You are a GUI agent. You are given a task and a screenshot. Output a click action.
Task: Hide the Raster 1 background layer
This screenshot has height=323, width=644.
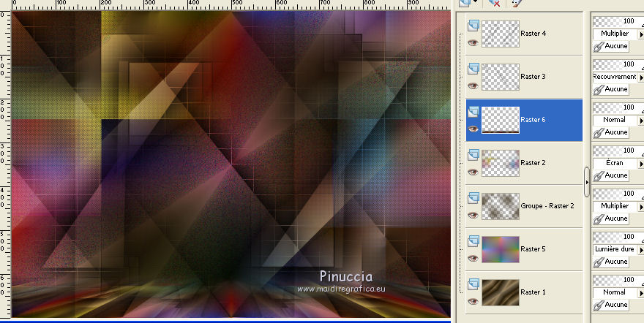pyautogui.click(x=473, y=301)
